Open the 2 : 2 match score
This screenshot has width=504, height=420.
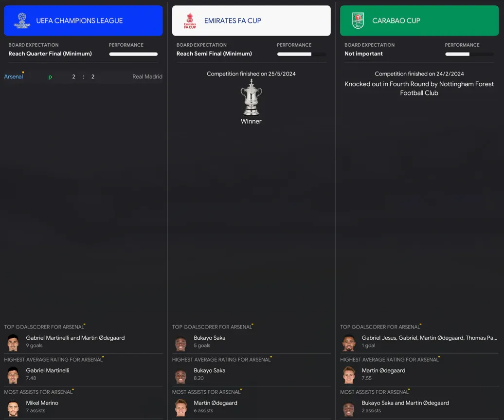click(83, 76)
